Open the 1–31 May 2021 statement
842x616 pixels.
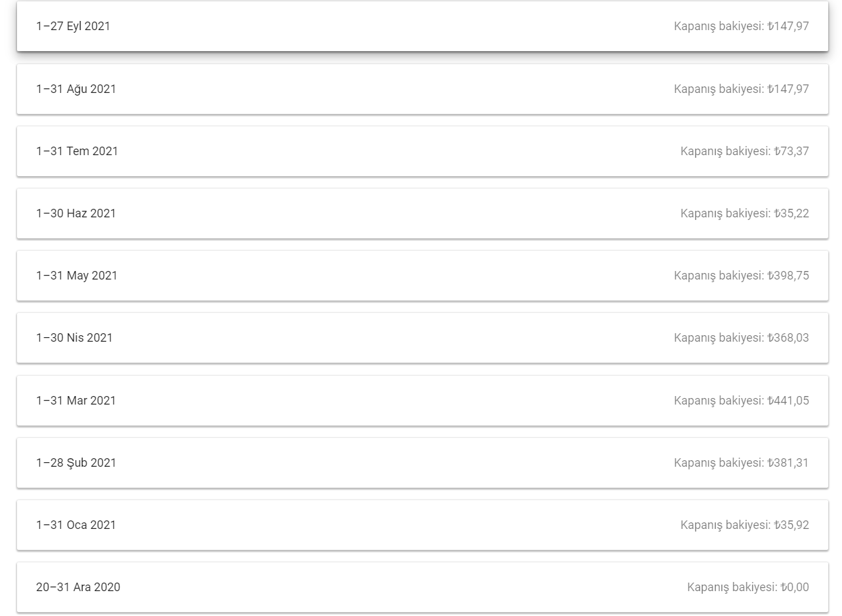tap(422, 276)
